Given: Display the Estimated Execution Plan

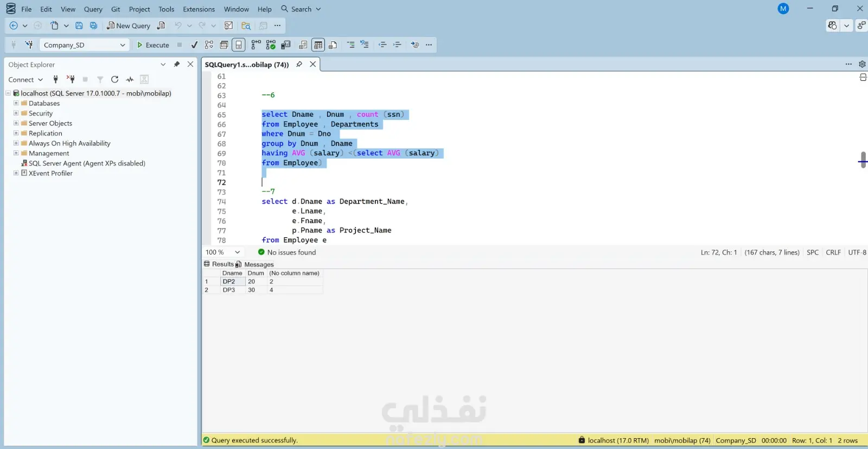Looking at the screenshot, I should pyautogui.click(x=209, y=45).
